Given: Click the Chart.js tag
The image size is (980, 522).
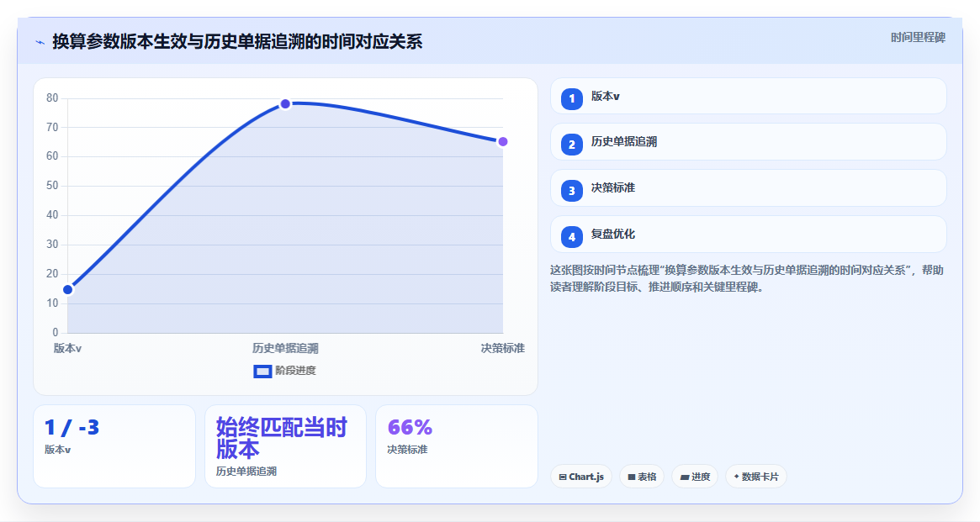Looking at the screenshot, I should [x=581, y=477].
